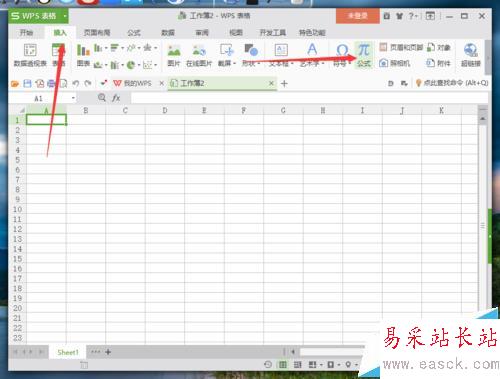
Task: Click the fx insert function icon
Action: 116,98
